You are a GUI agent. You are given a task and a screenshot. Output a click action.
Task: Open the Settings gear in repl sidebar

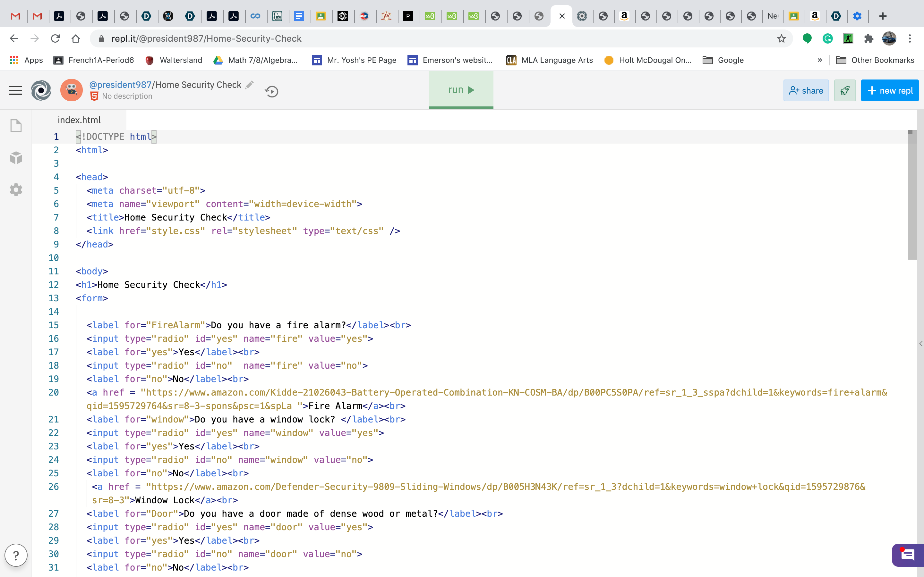16,190
